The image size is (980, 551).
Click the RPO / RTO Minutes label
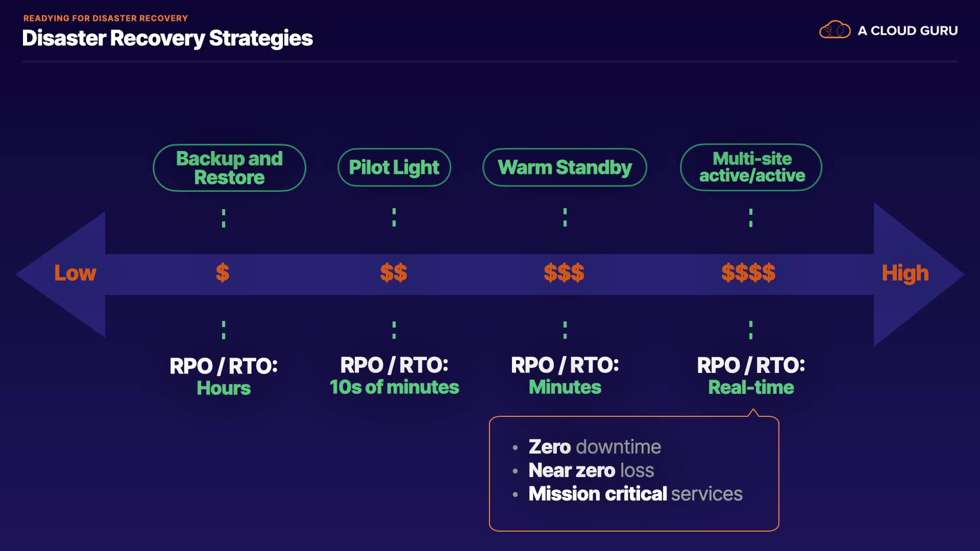point(565,376)
